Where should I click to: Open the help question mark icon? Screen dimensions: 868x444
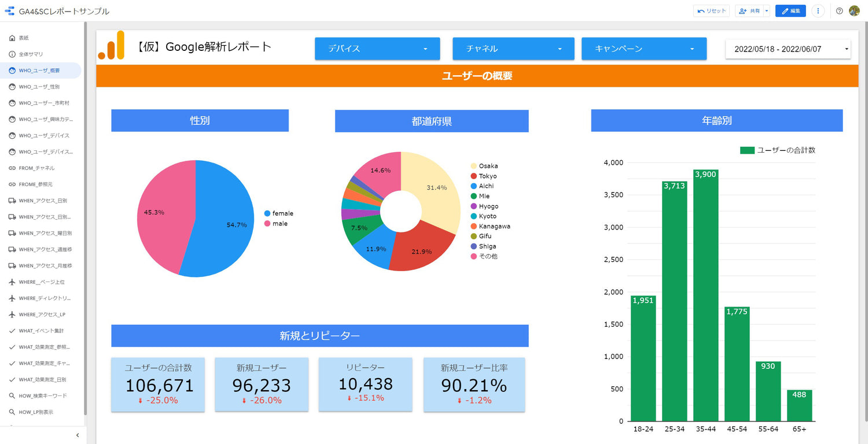[x=840, y=11]
